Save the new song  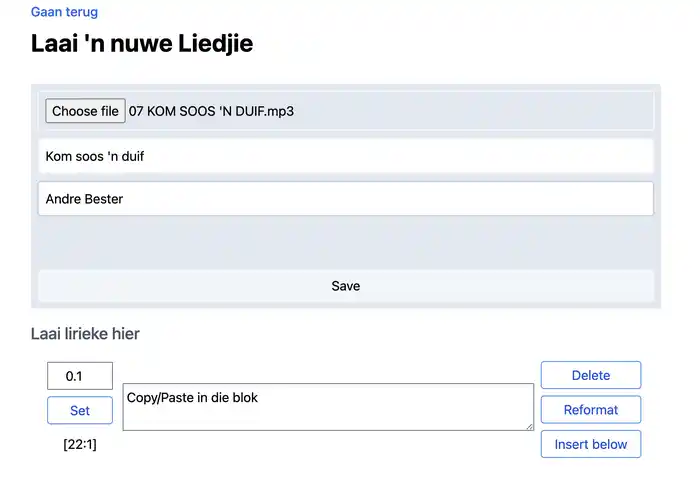[x=345, y=286]
